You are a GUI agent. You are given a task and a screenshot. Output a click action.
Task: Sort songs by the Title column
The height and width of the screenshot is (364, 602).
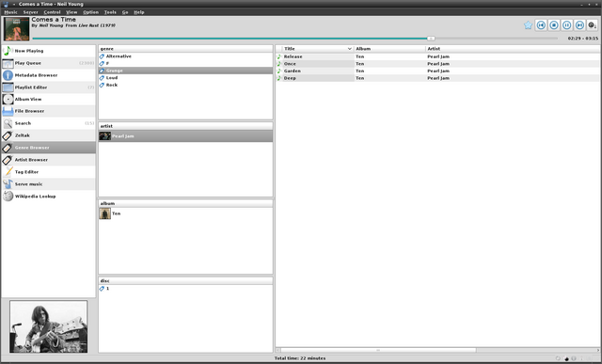318,49
